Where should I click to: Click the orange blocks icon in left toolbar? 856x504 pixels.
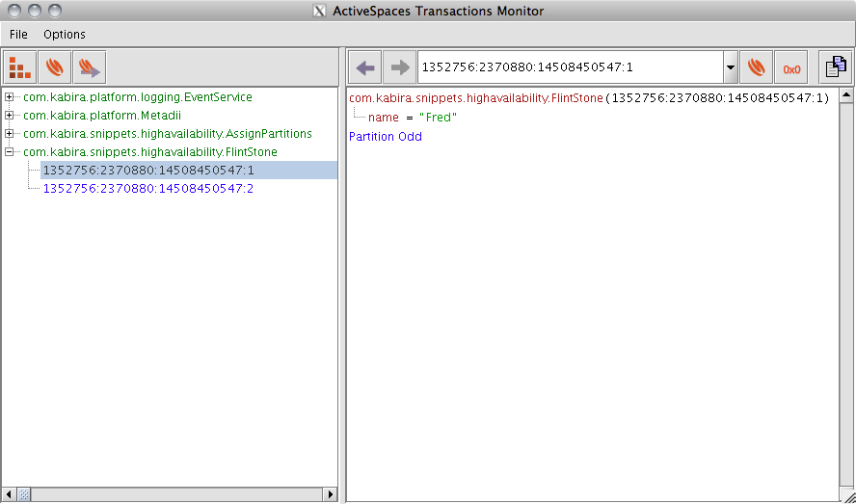click(x=20, y=67)
